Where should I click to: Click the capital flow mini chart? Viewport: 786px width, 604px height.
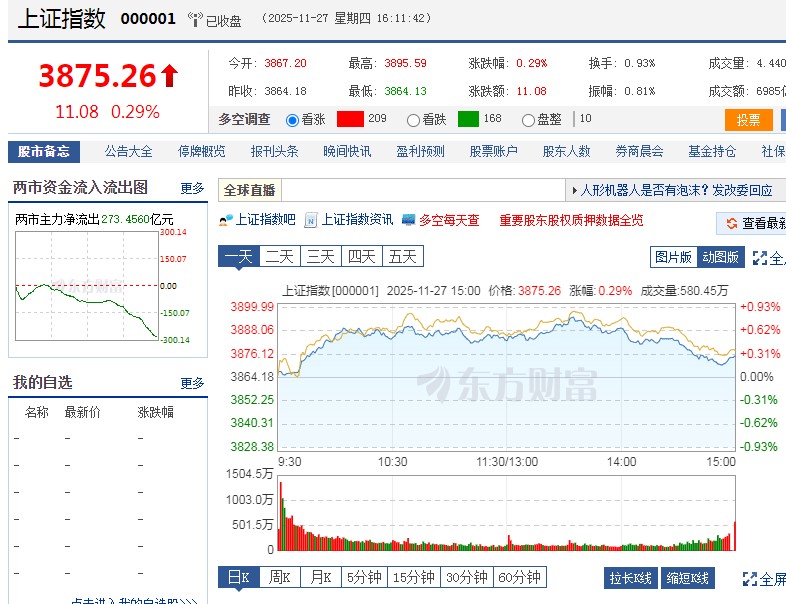87,286
